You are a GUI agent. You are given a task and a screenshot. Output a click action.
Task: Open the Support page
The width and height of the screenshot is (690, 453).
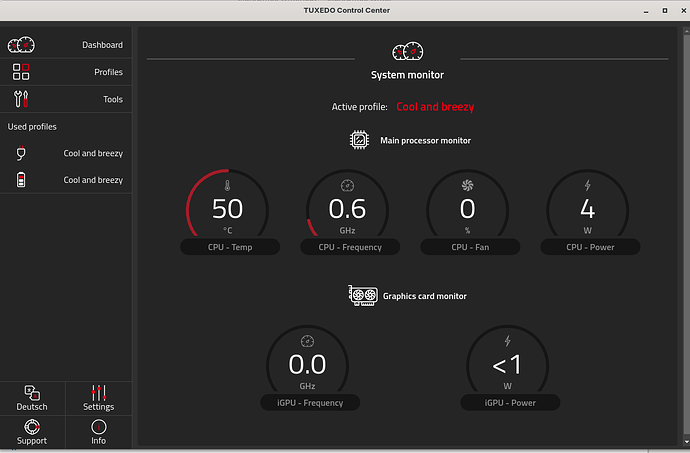pos(32,432)
